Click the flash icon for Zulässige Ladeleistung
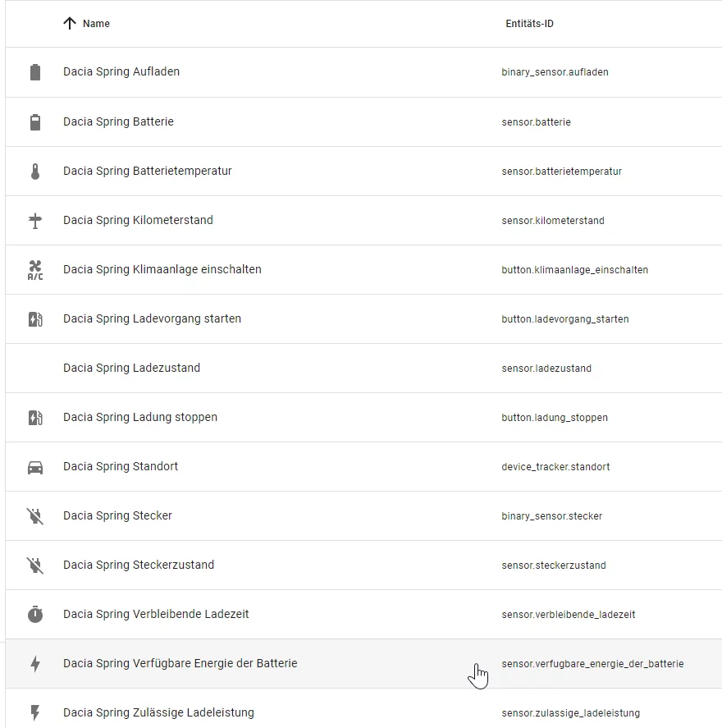This screenshot has width=722, height=728. pyautogui.click(x=35, y=713)
